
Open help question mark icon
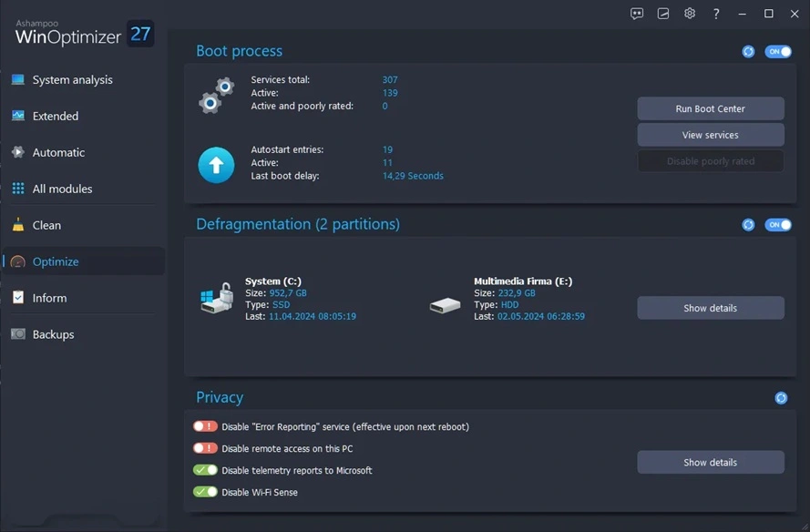[x=716, y=14]
